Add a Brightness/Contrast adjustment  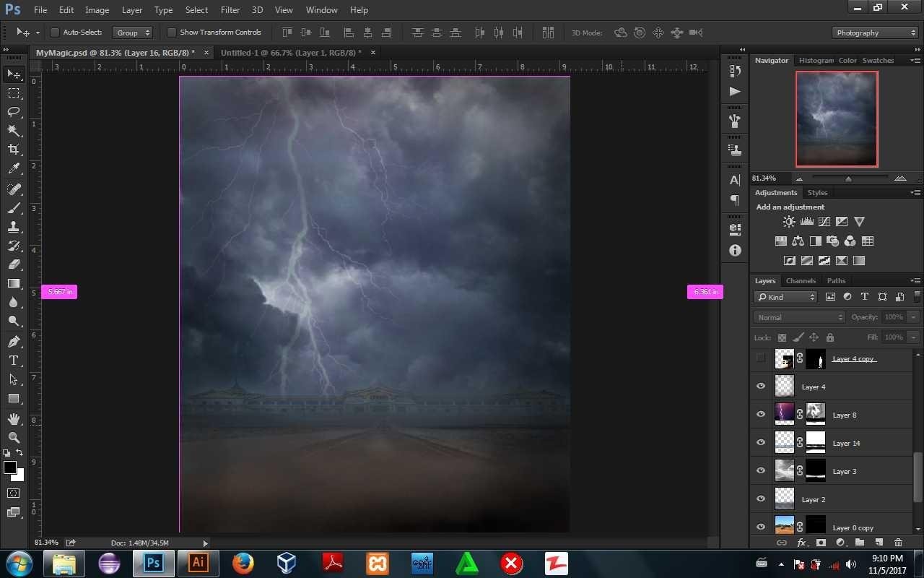[x=789, y=222]
